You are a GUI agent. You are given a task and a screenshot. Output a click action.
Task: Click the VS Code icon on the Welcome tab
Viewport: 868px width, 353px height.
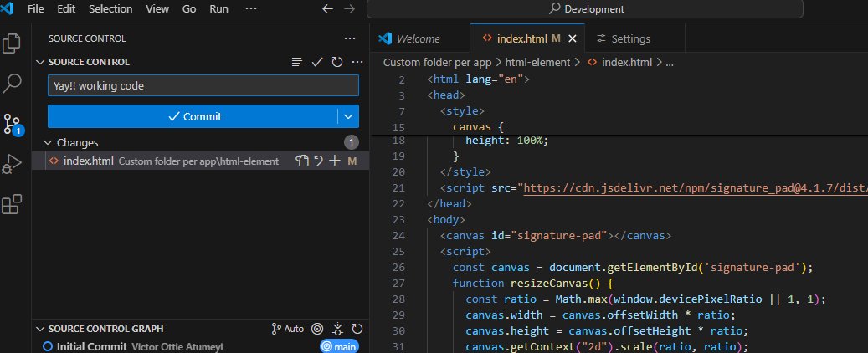pyautogui.click(x=385, y=38)
